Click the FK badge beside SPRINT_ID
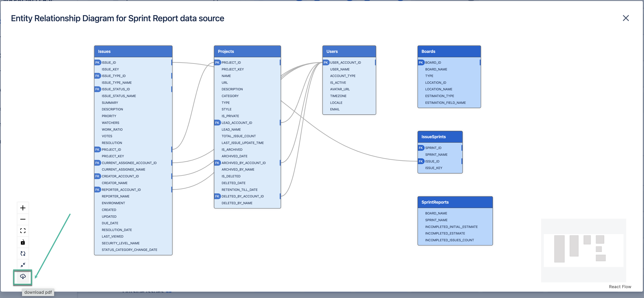 coord(421,148)
